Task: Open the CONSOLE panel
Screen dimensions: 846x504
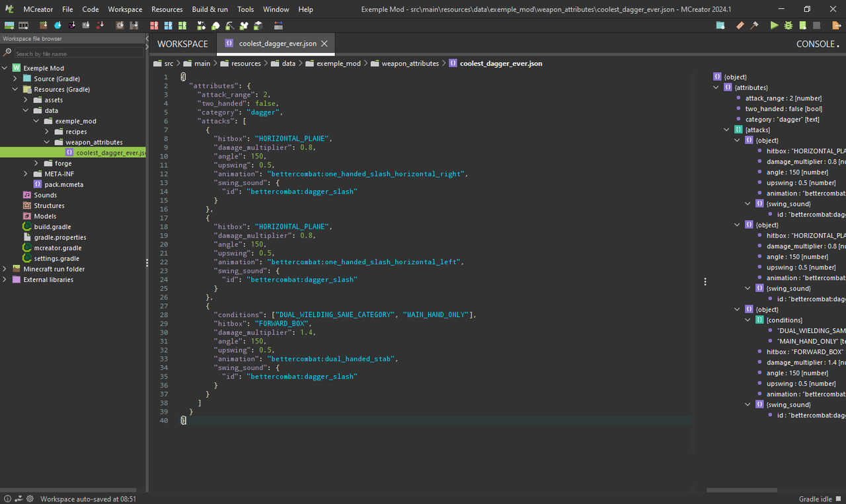Action: pyautogui.click(x=818, y=44)
